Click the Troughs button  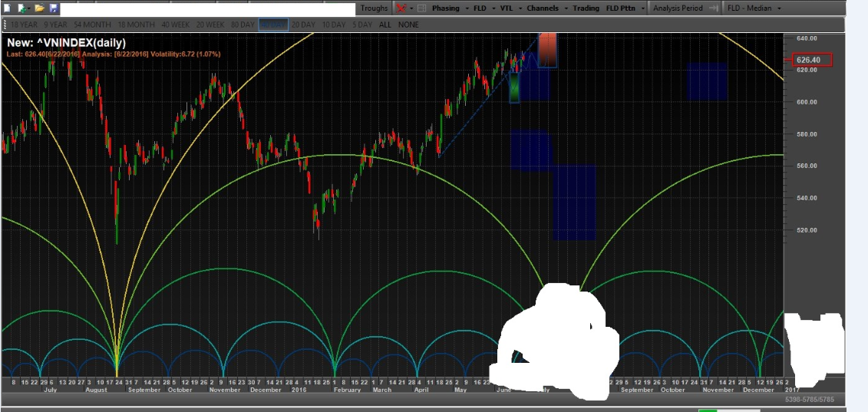pyautogui.click(x=375, y=8)
